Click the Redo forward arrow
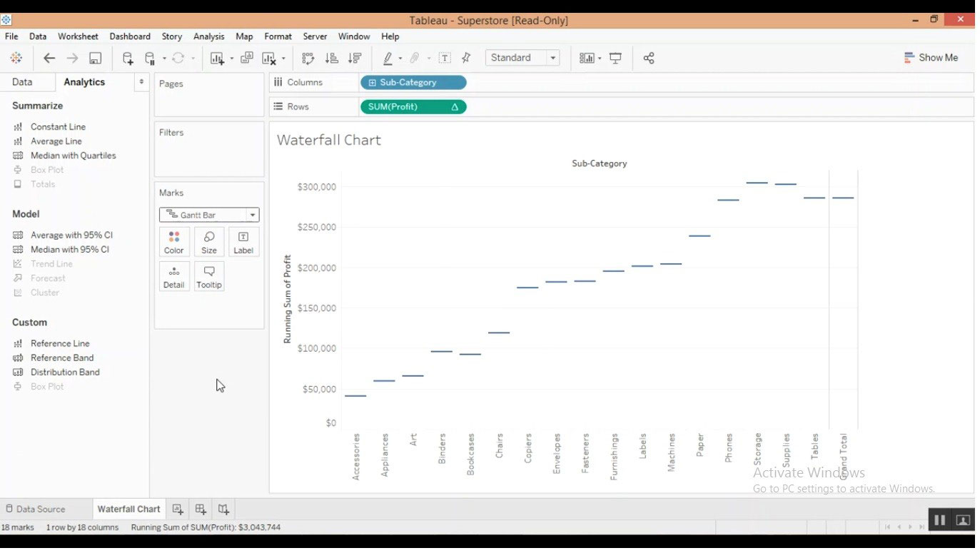The height and width of the screenshot is (553, 980). [x=72, y=58]
